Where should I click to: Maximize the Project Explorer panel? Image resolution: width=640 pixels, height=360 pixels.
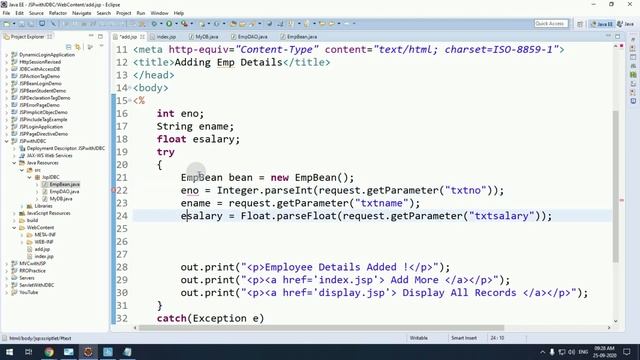point(100,36)
